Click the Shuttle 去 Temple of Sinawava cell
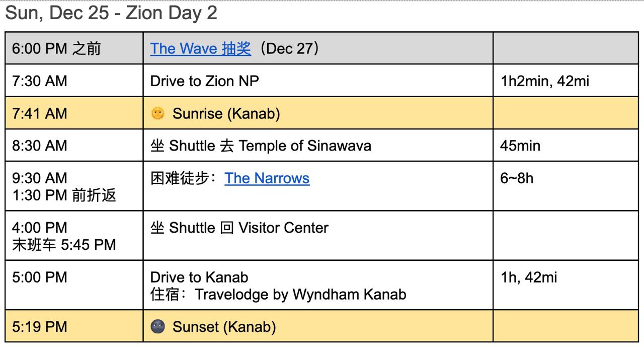Viewport: 644px width, 347px height. click(x=318, y=145)
